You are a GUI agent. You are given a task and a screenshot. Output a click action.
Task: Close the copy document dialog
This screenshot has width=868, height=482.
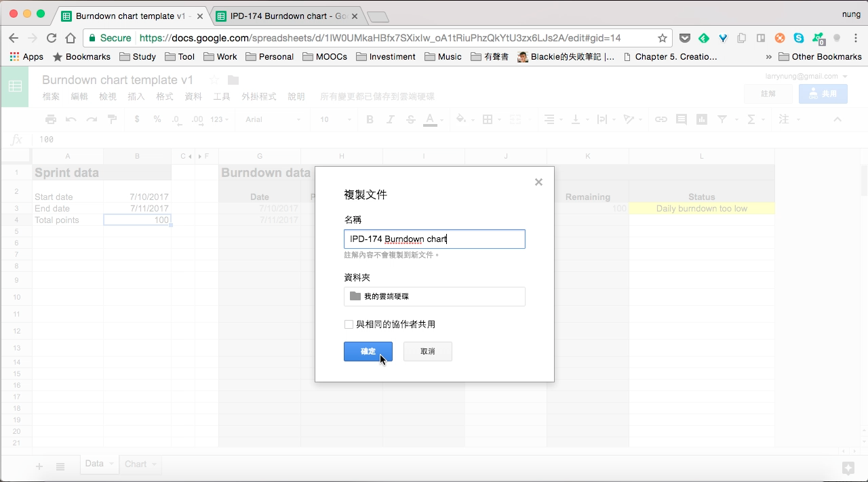click(x=538, y=182)
